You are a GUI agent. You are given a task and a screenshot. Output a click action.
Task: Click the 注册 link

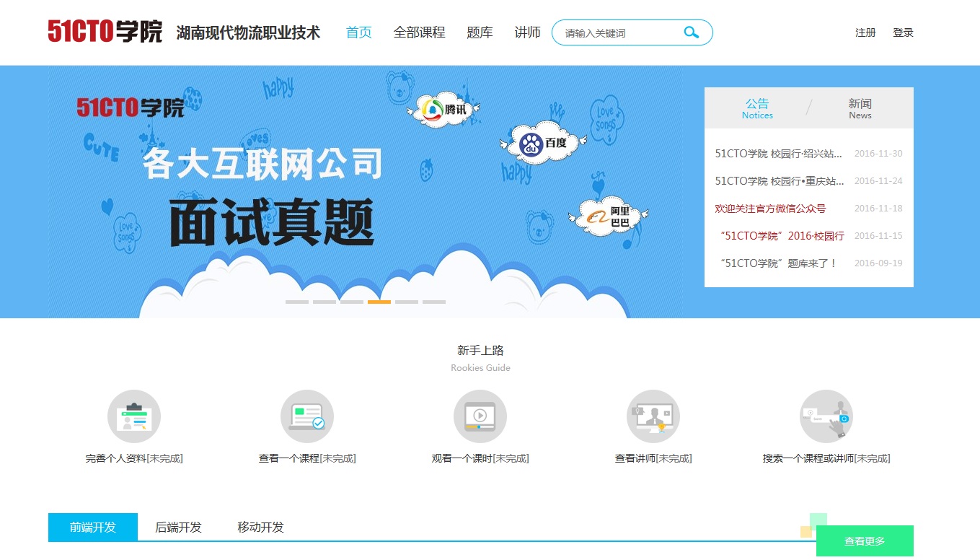click(865, 32)
